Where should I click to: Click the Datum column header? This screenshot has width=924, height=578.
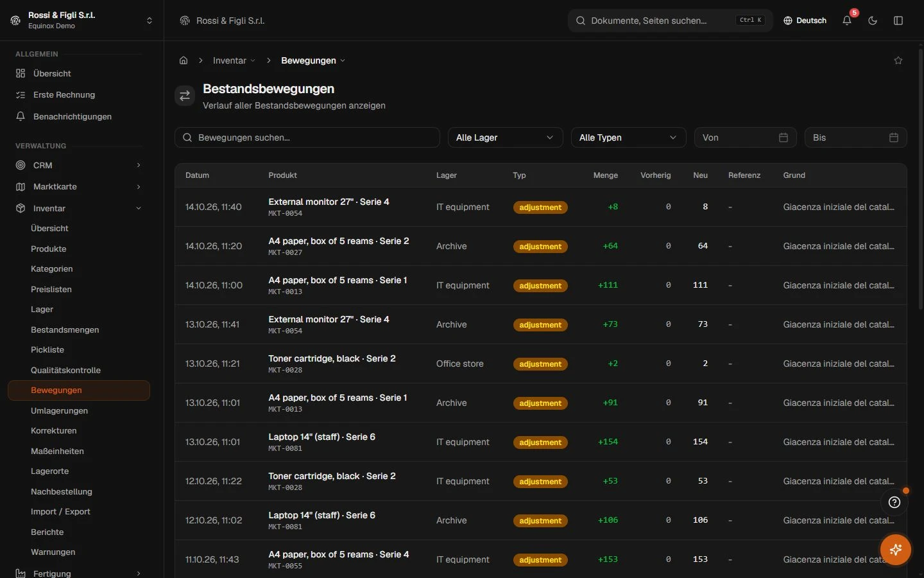(x=197, y=175)
